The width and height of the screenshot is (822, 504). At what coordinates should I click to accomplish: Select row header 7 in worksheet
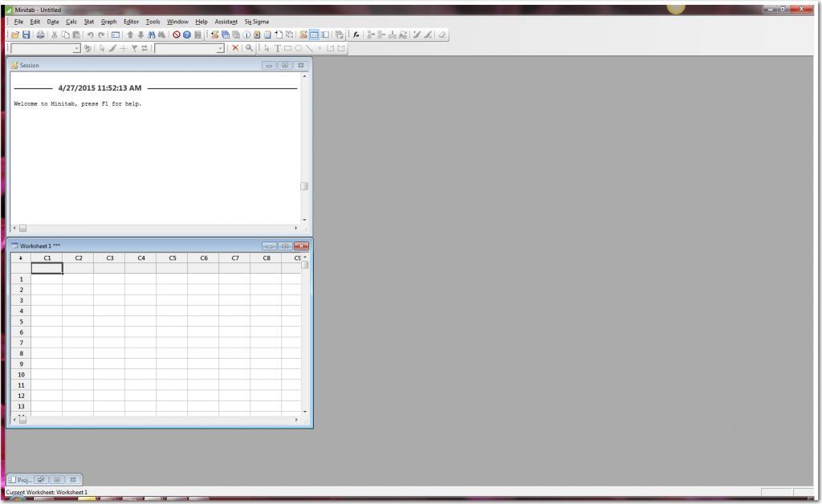21,343
